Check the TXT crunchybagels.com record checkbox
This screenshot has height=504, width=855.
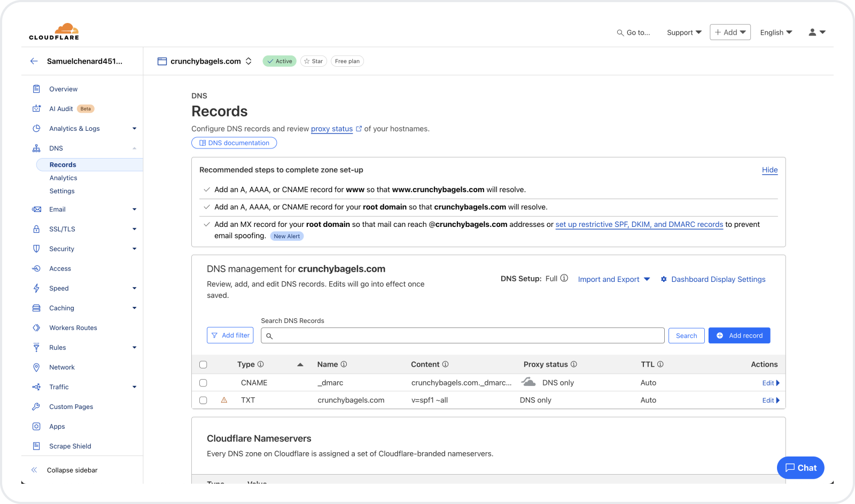[x=203, y=400]
